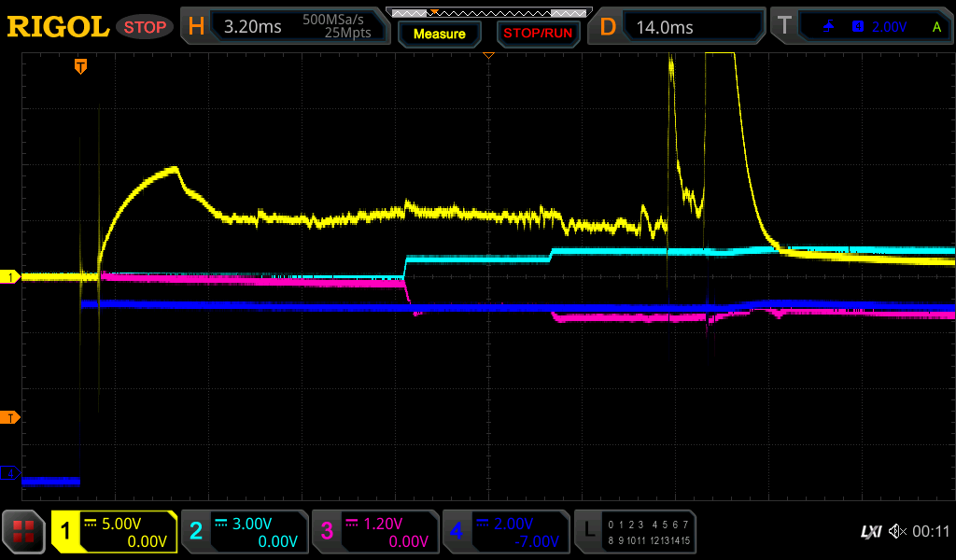Screen dimensions: 956x560
Task: Open the red grid function menu icon
Action: point(23,532)
